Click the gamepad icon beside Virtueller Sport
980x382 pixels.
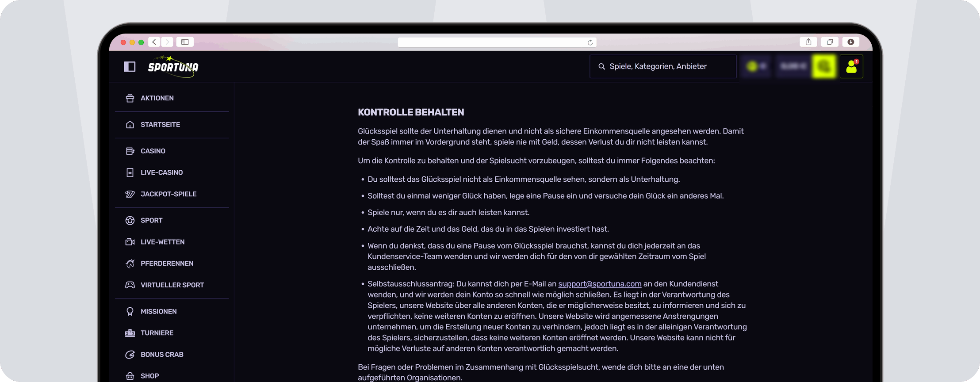pyautogui.click(x=130, y=285)
